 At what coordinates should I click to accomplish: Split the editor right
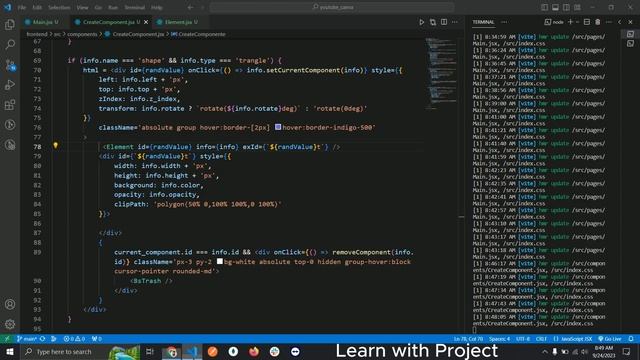pos(444,22)
